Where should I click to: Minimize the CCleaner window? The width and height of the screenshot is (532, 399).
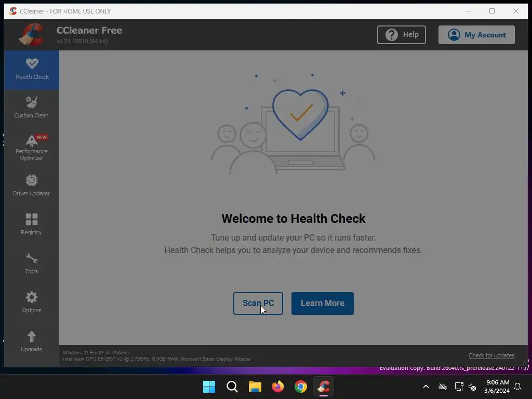point(469,11)
